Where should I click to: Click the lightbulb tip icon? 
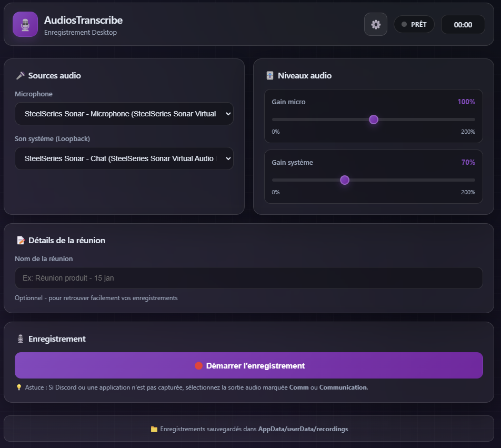17,387
